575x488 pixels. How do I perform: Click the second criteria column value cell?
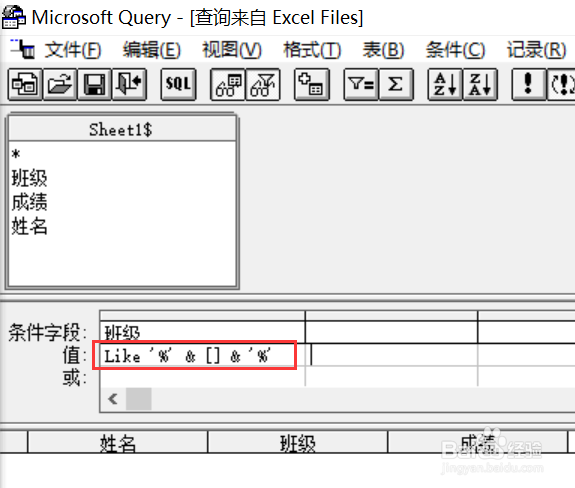click(392, 355)
